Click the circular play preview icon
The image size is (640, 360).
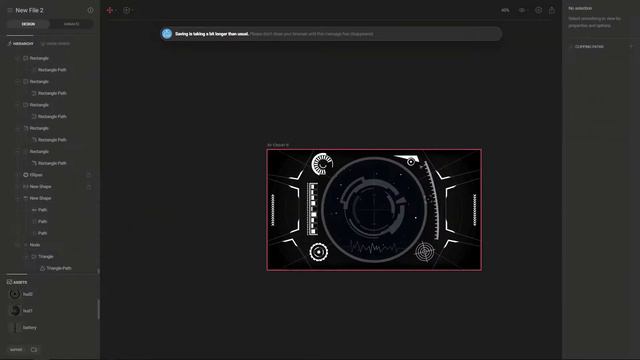coord(538,11)
